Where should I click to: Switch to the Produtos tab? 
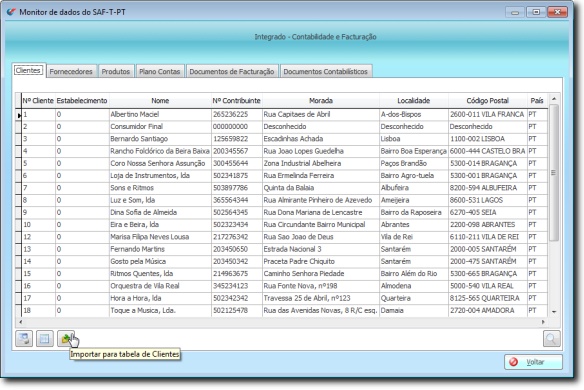tap(115, 71)
